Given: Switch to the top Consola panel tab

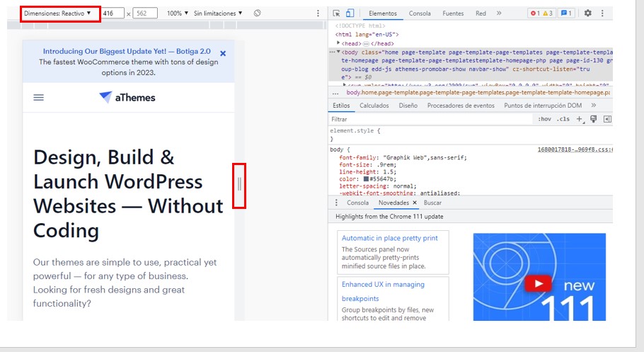Looking at the screenshot, I should tap(420, 13).
